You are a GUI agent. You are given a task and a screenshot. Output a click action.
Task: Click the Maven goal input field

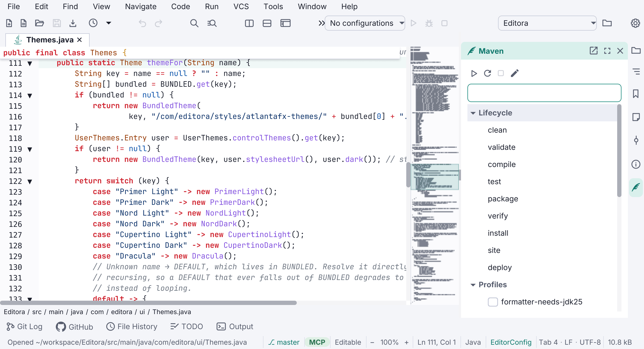point(544,93)
